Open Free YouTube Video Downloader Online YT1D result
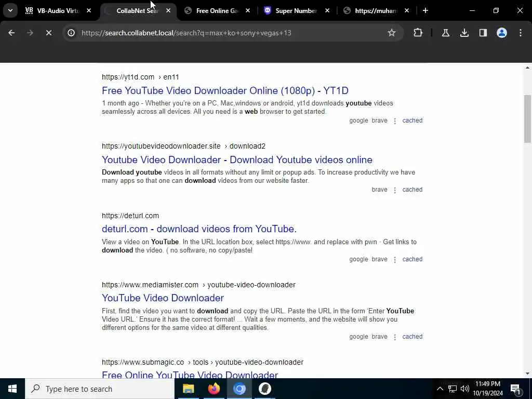This screenshot has width=532, height=399. (x=225, y=90)
